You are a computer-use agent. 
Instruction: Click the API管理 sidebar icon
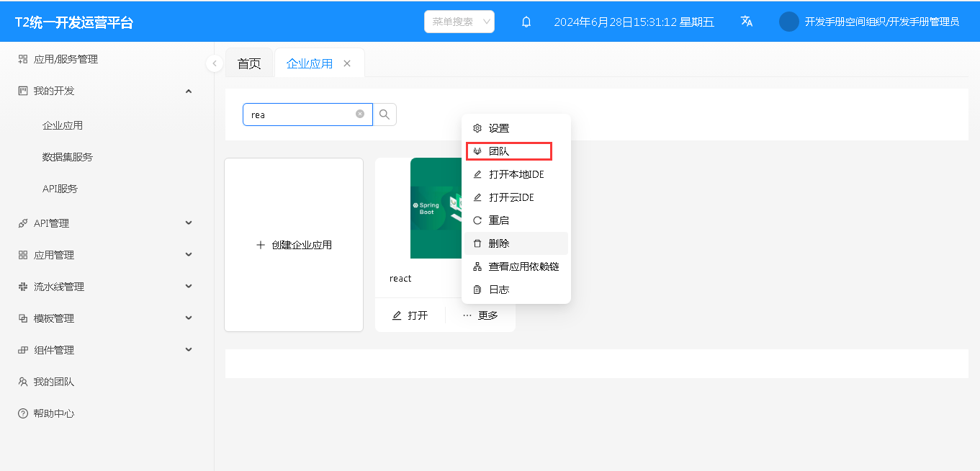point(23,223)
